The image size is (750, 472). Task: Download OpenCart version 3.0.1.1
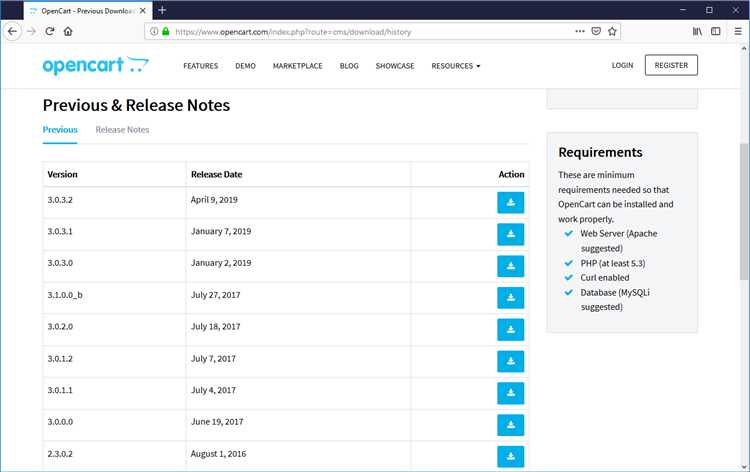(510, 393)
